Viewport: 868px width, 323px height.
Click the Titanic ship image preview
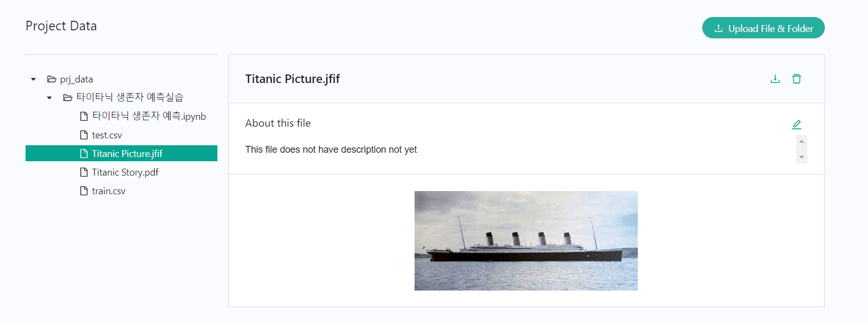526,241
